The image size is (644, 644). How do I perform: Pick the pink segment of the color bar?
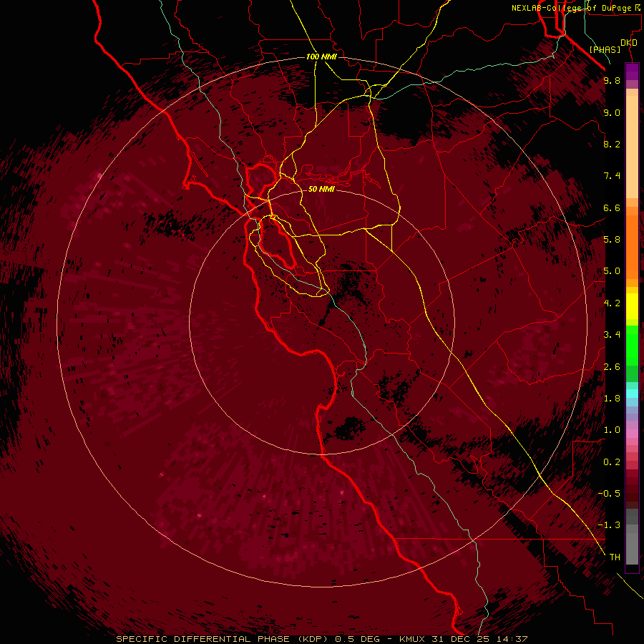(632, 434)
